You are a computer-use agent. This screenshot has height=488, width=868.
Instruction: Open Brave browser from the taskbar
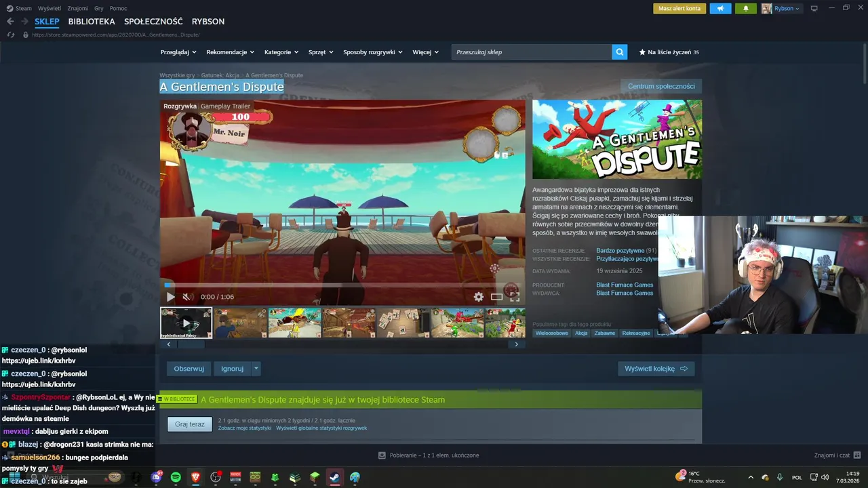pyautogui.click(x=195, y=477)
